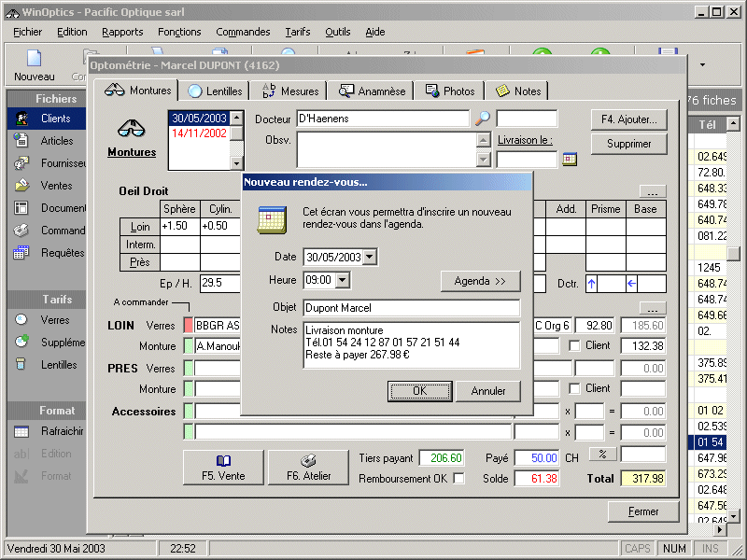Click into the Objet text field
747x560 pixels.
coord(411,308)
